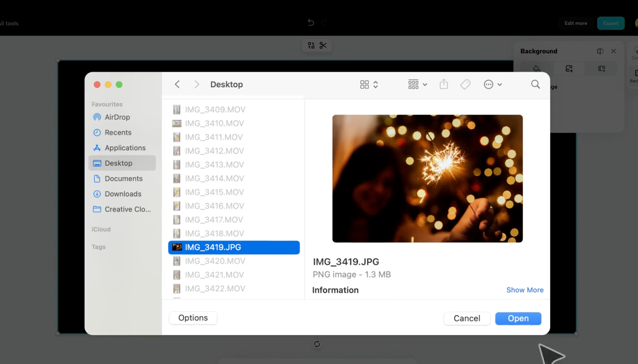Select file IMG_3410.MOV

pos(234,123)
